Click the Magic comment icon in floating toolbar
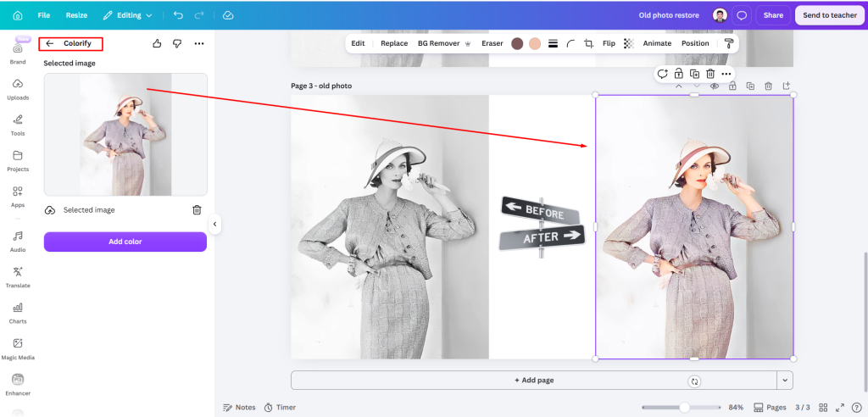 coord(663,74)
